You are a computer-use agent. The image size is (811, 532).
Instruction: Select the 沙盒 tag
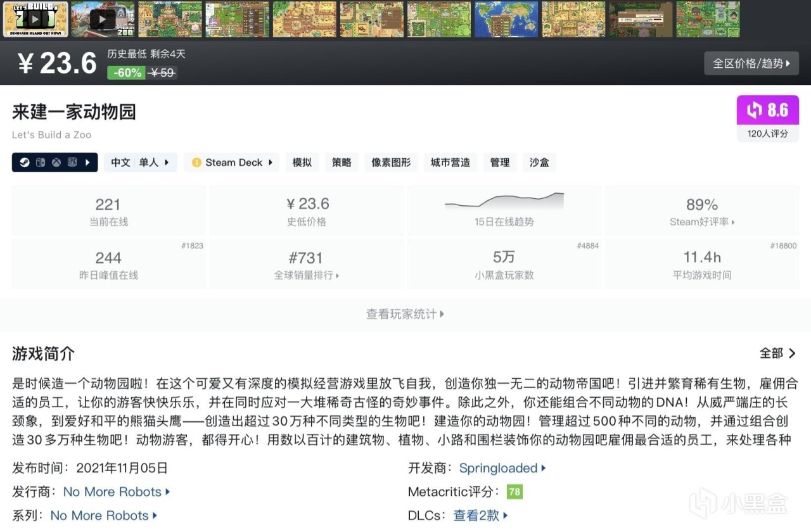(539, 163)
